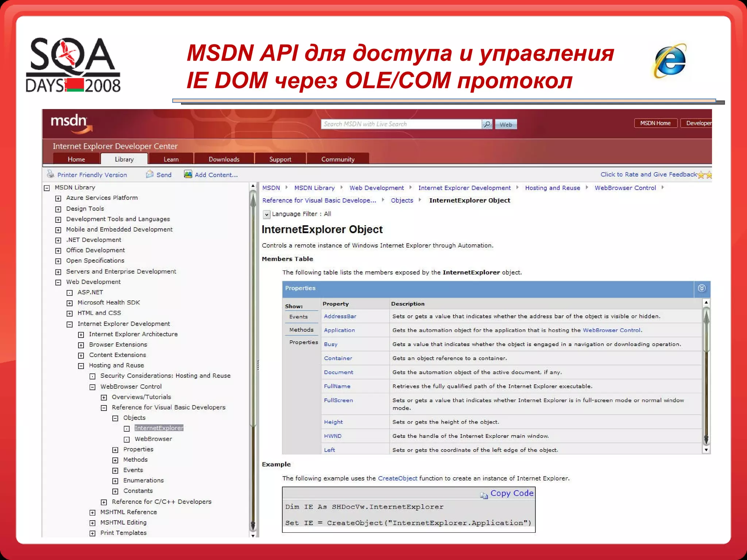Click the rating stars icon

tap(704, 175)
